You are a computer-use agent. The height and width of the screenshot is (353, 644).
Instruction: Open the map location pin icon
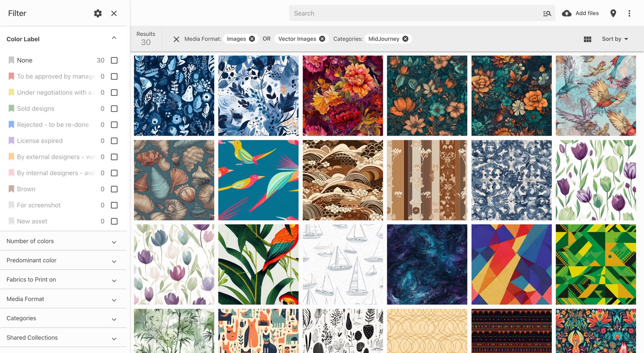coord(613,13)
